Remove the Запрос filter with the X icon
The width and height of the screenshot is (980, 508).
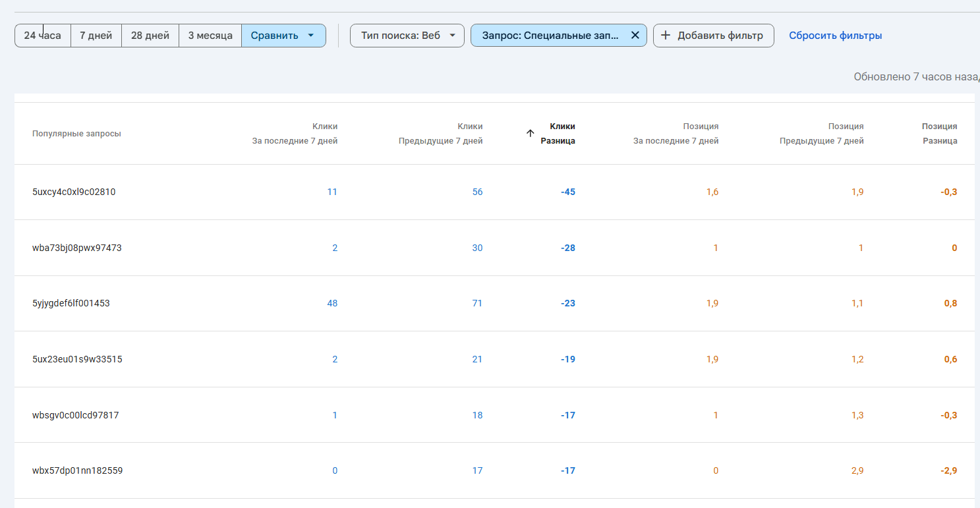(635, 36)
